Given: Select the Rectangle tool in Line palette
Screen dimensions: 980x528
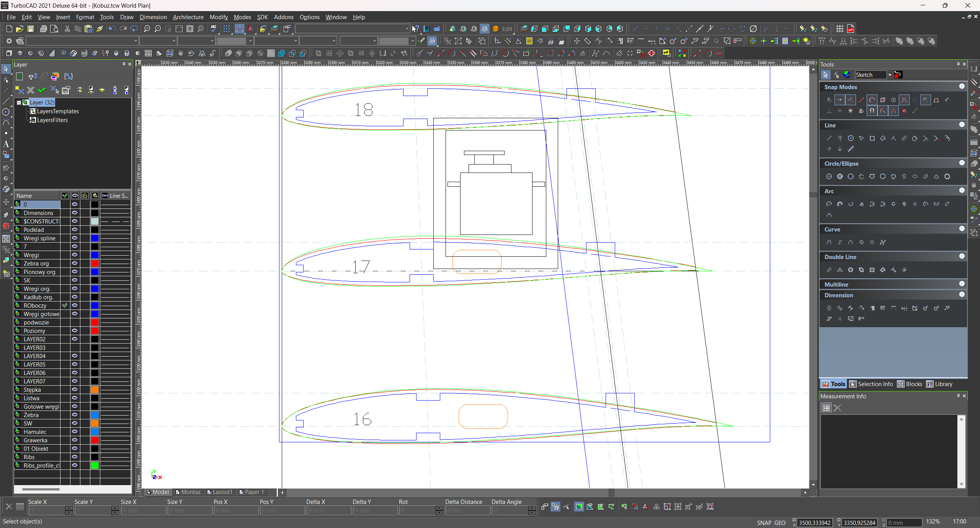Looking at the screenshot, I should 872,139.
